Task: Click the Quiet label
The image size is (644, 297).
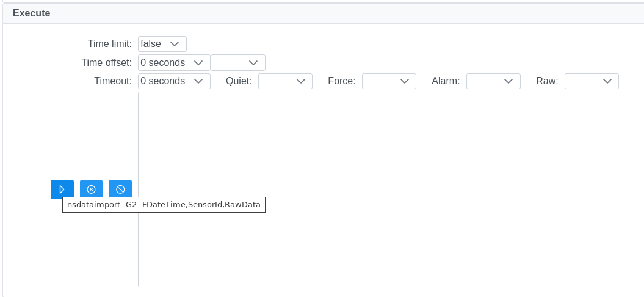Action: point(239,81)
